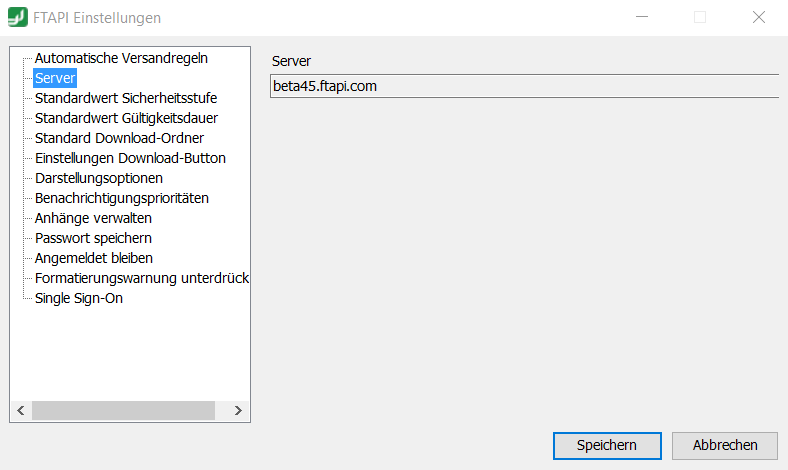Click the Abbrechen button

click(x=725, y=445)
